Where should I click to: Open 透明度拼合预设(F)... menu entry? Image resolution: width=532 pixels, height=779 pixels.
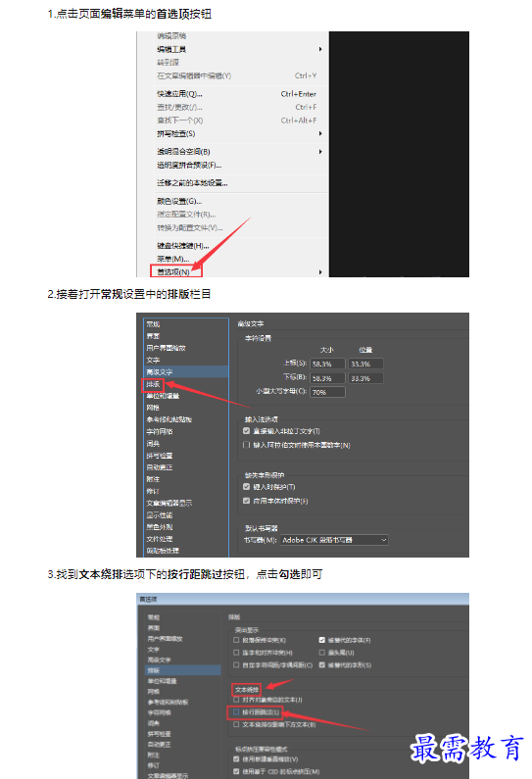[x=189, y=165]
